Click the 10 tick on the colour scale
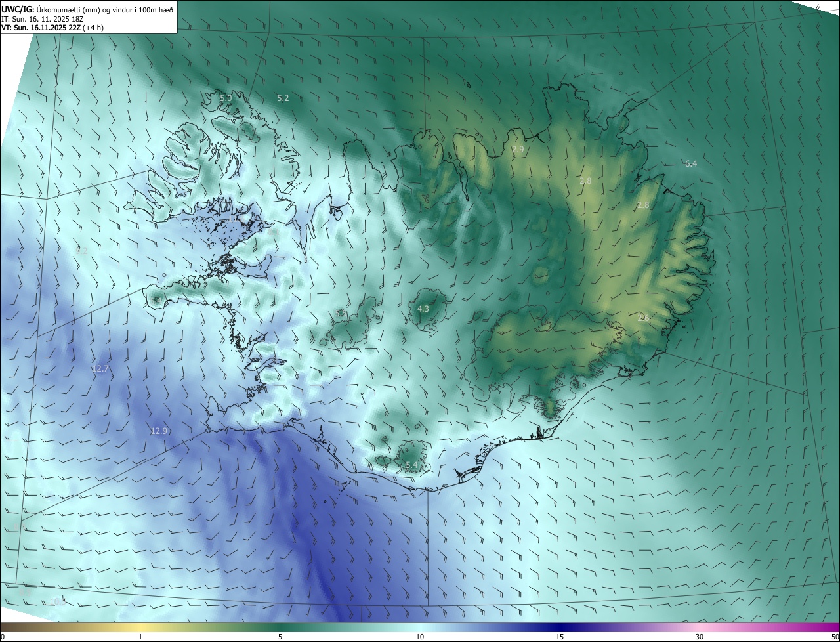The height and width of the screenshot is (642, 840). [420, 637]
